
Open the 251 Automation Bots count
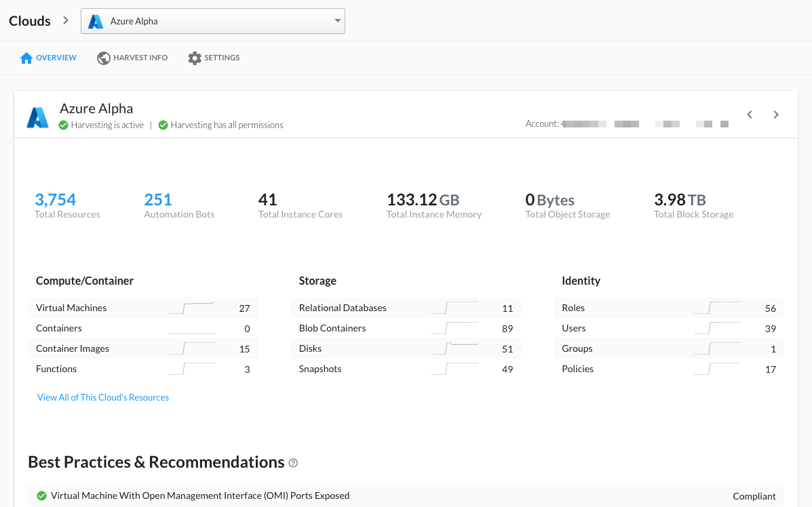point(158,199)
